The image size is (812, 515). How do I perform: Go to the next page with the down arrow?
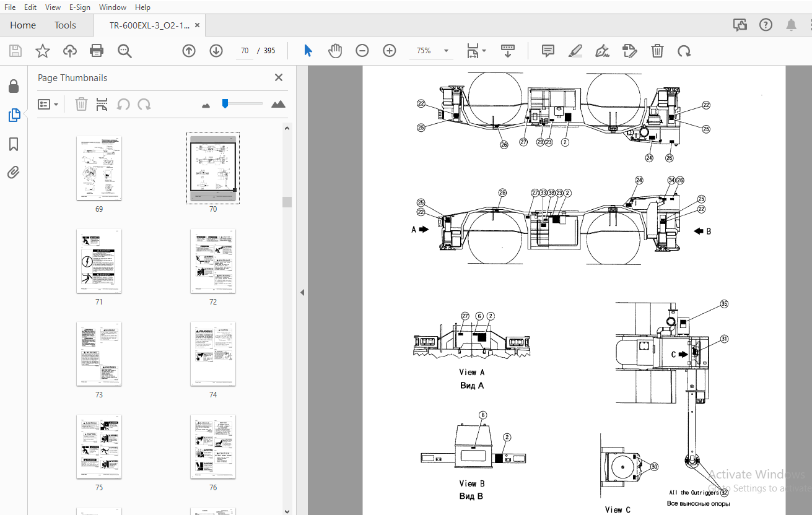click(x=216, y=51)
